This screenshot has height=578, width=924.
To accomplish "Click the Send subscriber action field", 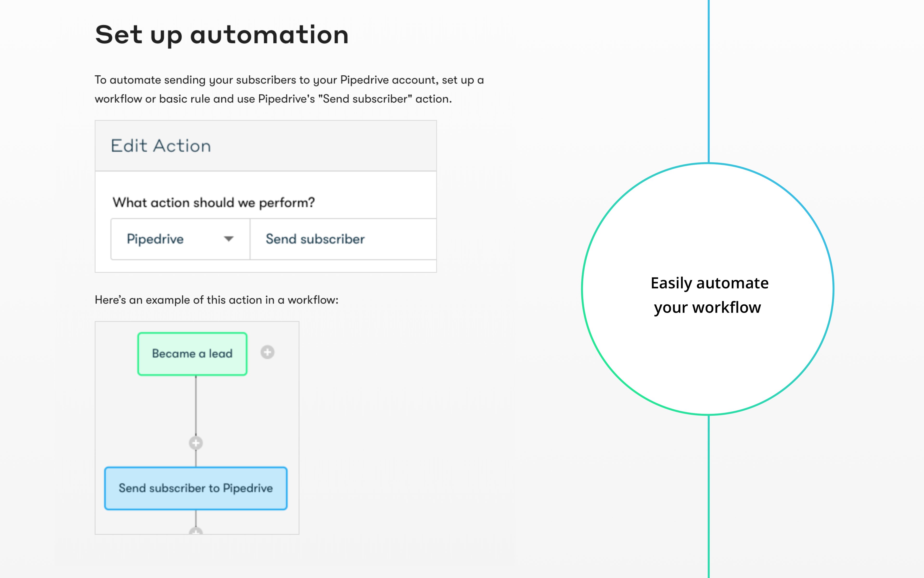I will [343, 239].
